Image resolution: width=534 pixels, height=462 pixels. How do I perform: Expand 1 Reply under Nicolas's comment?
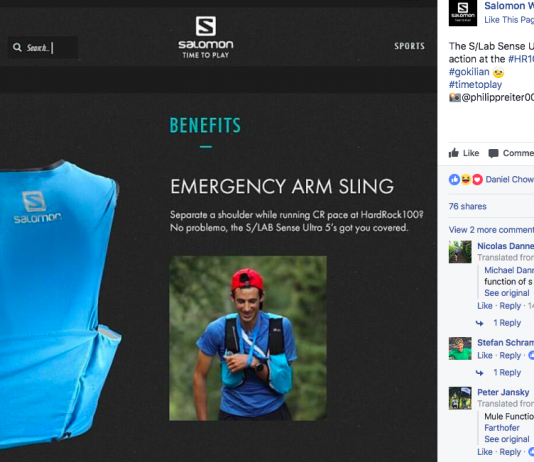(x=507, y=323)
